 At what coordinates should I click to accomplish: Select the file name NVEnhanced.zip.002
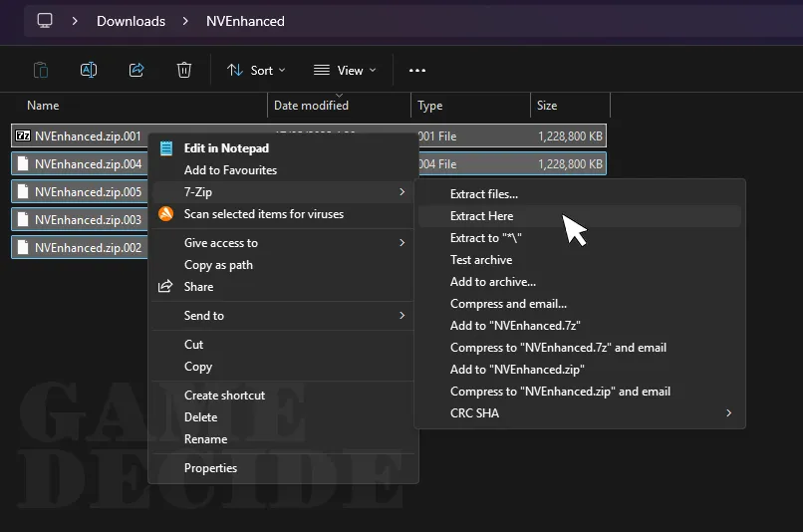(88, 248)
